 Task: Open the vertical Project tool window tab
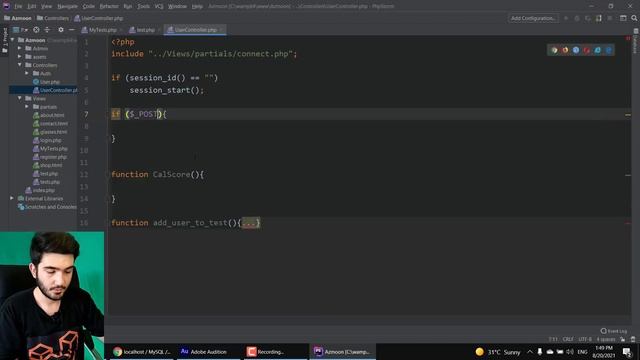pyautogui.click(x=5, y=41)
